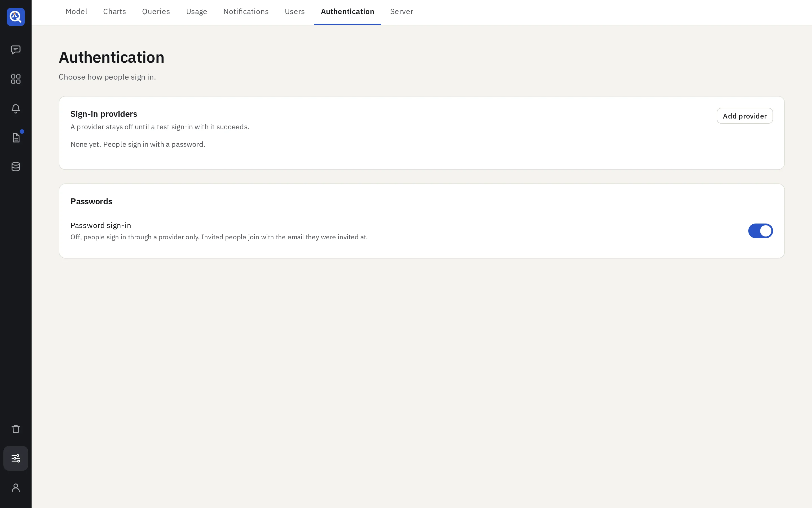Open the trash icon in sidebar

[16, 429]
